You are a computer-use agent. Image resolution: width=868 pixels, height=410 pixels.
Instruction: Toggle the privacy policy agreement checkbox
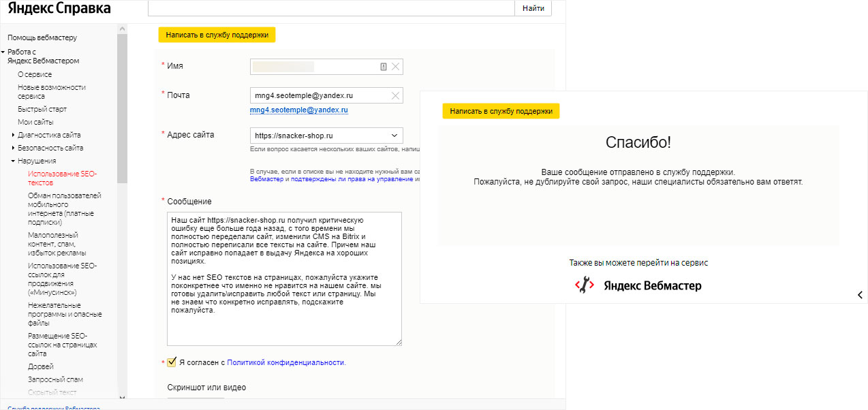[x=172, y=362]
